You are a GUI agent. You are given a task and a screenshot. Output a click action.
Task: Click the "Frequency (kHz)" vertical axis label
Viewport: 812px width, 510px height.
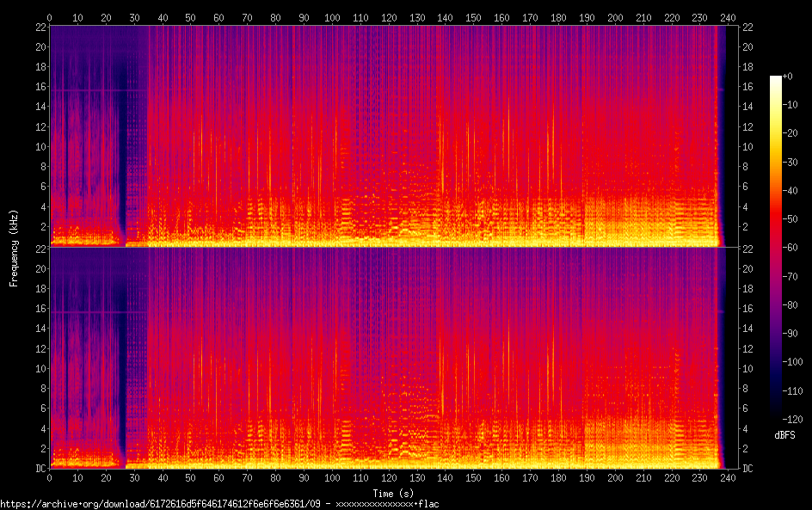pos(14,247)
